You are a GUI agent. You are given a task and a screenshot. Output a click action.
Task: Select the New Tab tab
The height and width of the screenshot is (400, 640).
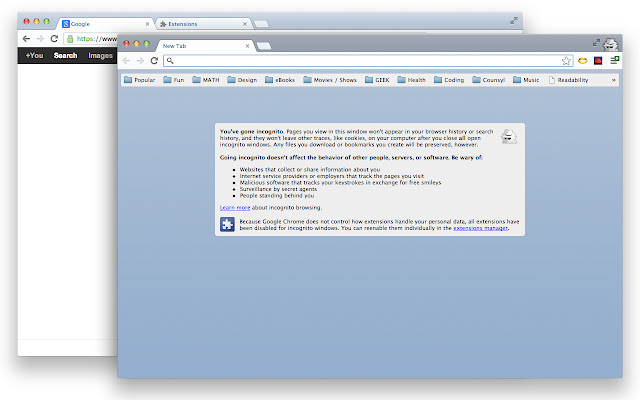(x=204, y=46)
